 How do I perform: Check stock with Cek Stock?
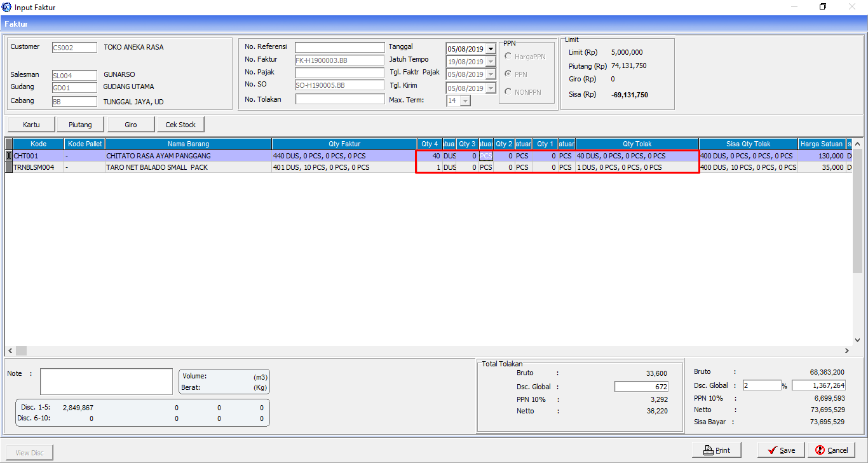(x=180, y=125)
